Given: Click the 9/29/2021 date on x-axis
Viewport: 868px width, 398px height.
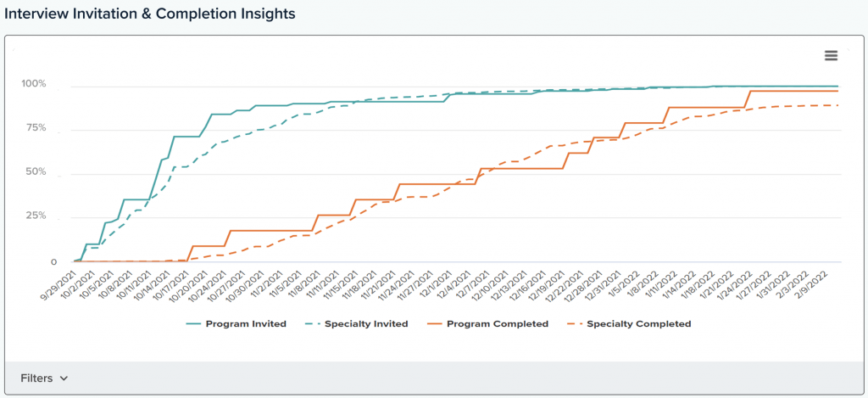Looking at the screenshot, I should click(61, 283).
